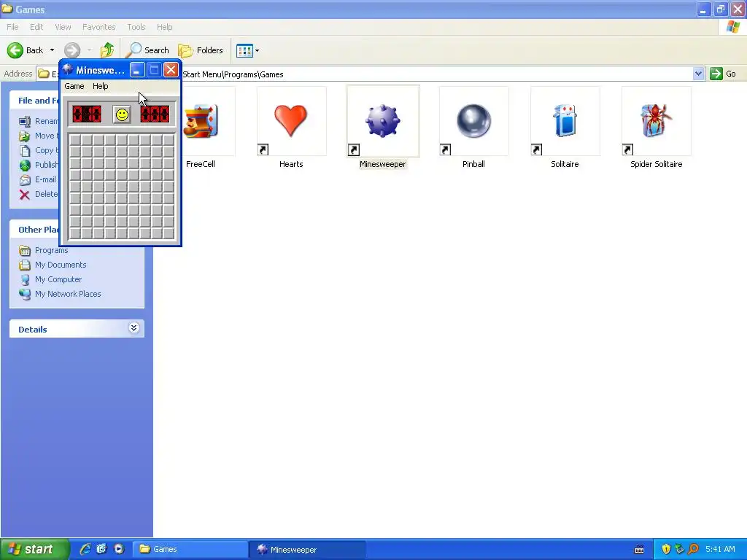Click the My Computer link
The image size is (747, 560).
point(58,279)
